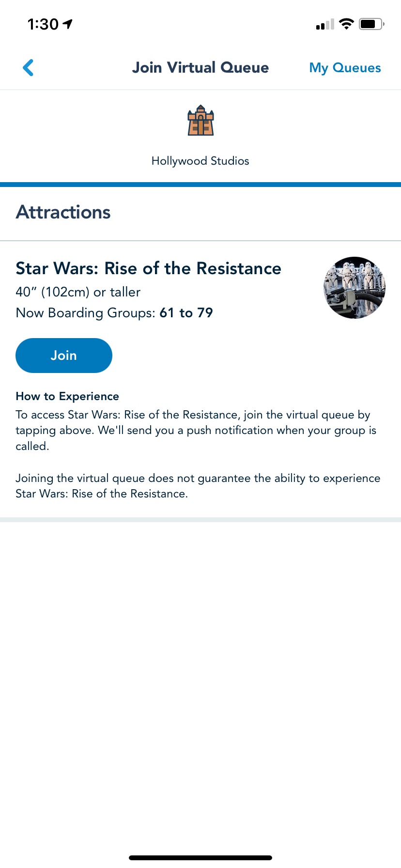The width and height of the screenshot is (401, 868).
Task: Tap the 40" (102cm) or taller height requirement
Action: point(78,292)
